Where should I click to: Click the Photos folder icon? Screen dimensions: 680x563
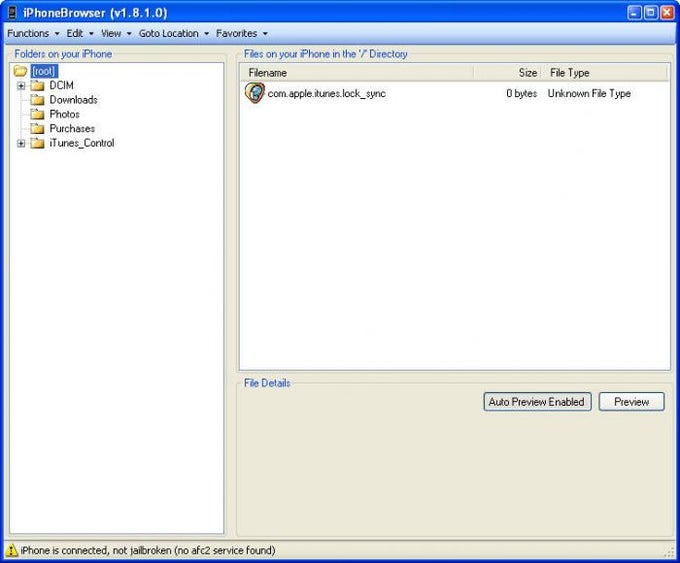pos(37,115)
